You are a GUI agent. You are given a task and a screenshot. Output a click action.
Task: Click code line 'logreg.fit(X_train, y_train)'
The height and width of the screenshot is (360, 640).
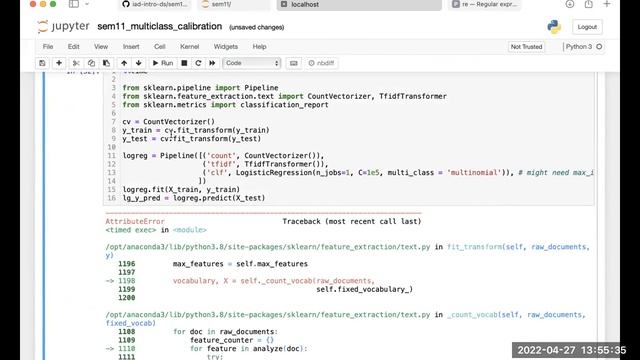pyautogui.click(x=181, y=189)
